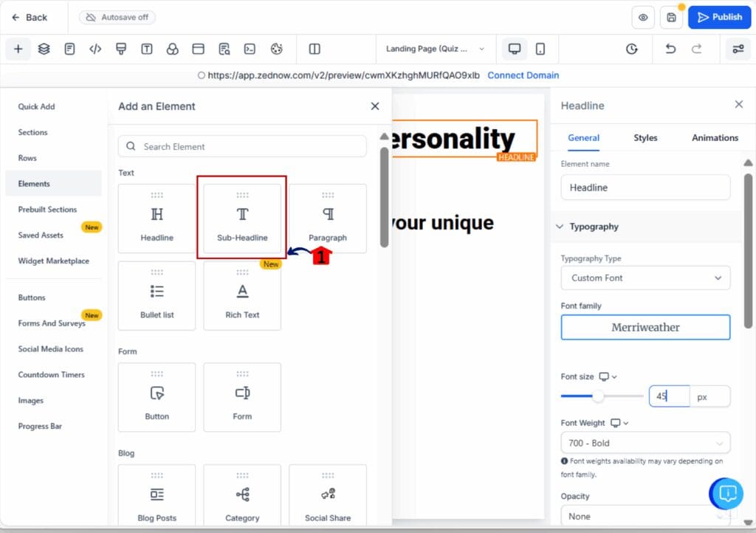This screenshot has height=533, width=756.
Task: Click the layers icon in the toolbar
Action: click(x=44, y=49)
